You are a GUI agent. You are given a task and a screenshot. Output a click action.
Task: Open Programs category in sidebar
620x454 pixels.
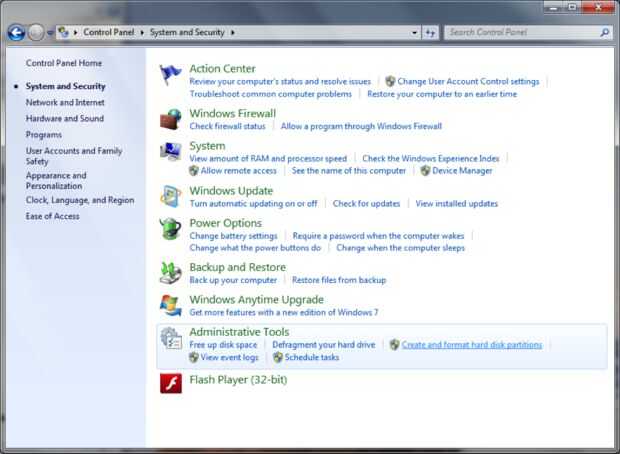[x=44, y=135]
